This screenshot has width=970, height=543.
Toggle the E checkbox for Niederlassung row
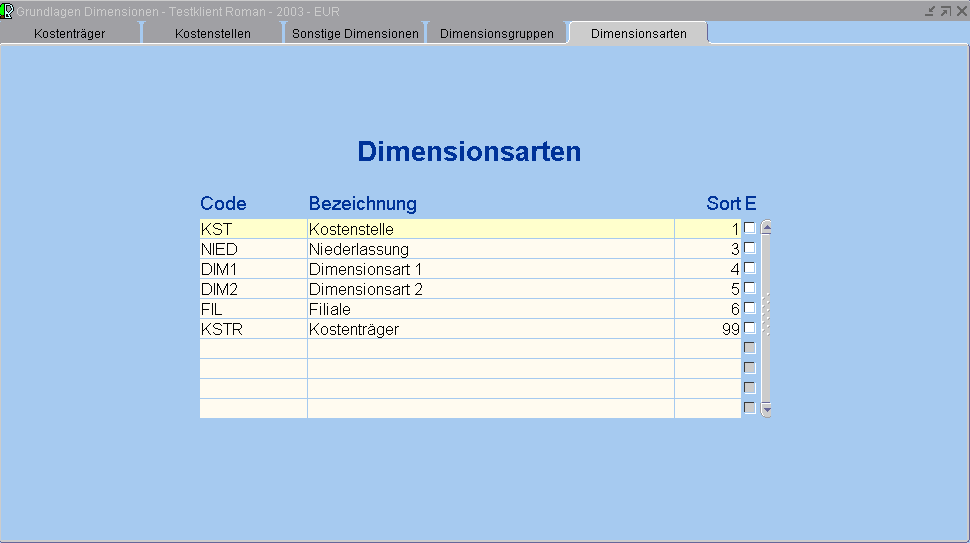[x=749, y=248]
